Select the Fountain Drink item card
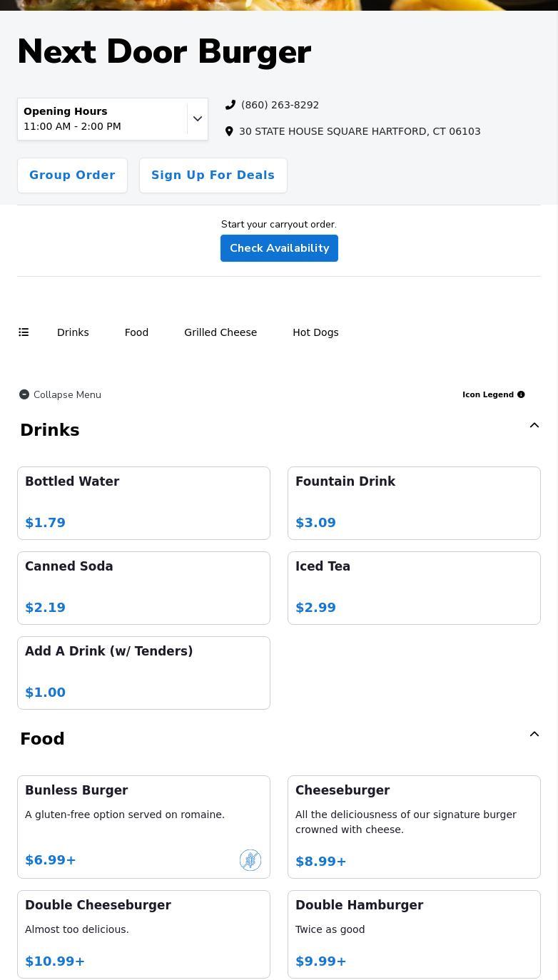This screenshot has height=980, width=558. click(414, 503)
